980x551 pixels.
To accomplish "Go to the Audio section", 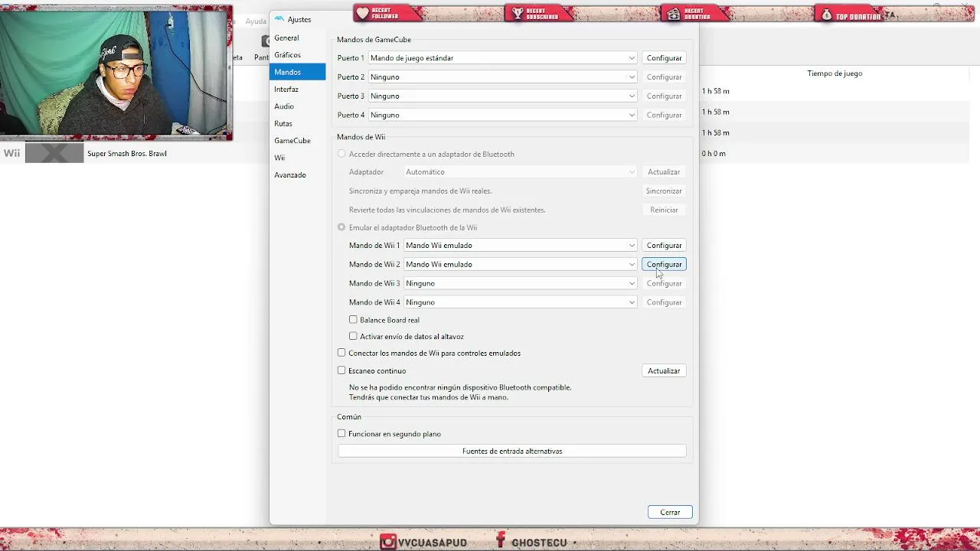I will point(298,106).
